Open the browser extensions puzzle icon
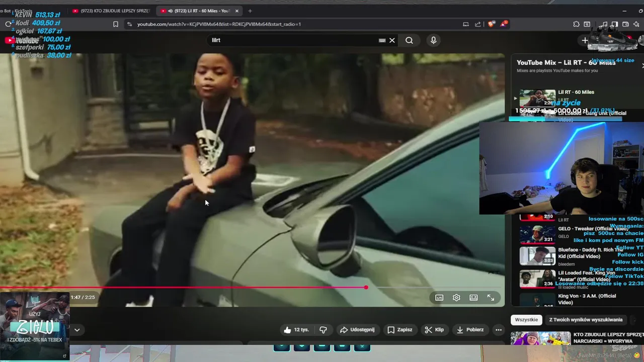The width and height of the screenshot is (644, 362). pyautogui.click(x=576, y=24)
